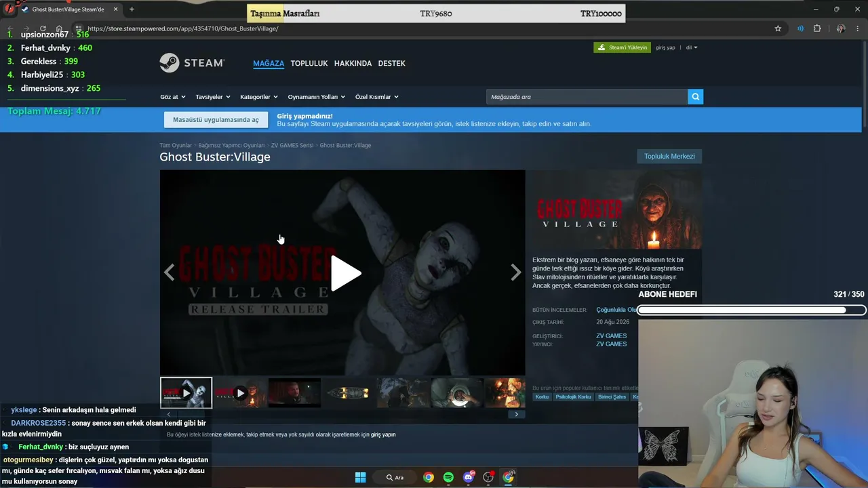The width and height of the screenshot is (868, 488).
Task: Open the dil language dropdown
Action: [x=692, y=47]
